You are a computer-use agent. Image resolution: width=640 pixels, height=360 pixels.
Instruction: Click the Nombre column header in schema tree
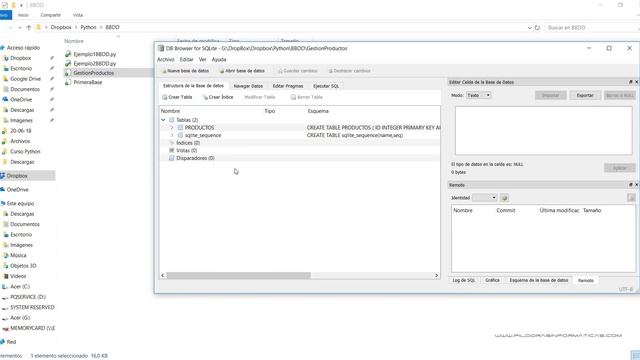(x=170, y=111)
